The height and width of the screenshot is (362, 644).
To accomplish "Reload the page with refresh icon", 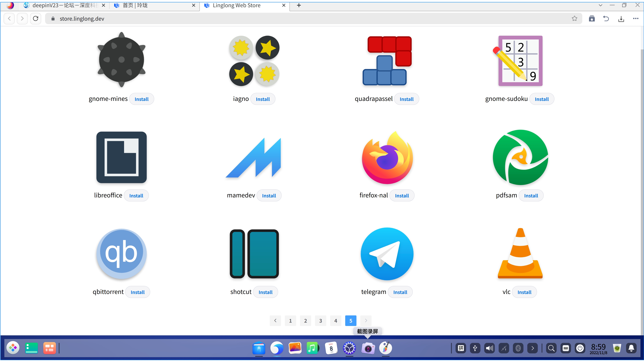I will click(36, 18).
